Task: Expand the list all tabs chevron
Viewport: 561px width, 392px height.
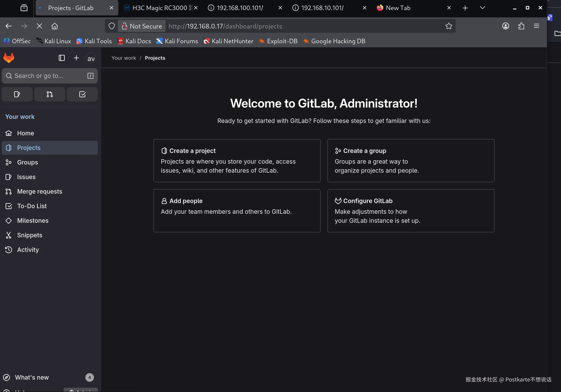Action: coord(482,8)
